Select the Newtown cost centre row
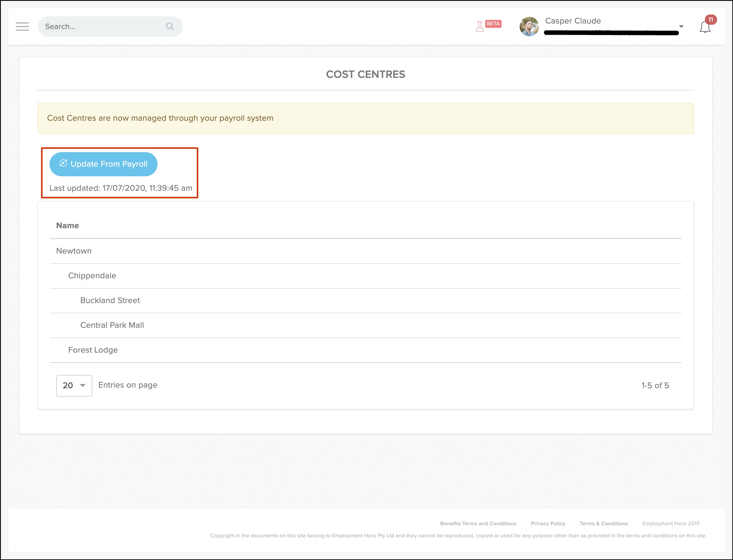This screenshot has height=560, width=733. pos(74,251)
